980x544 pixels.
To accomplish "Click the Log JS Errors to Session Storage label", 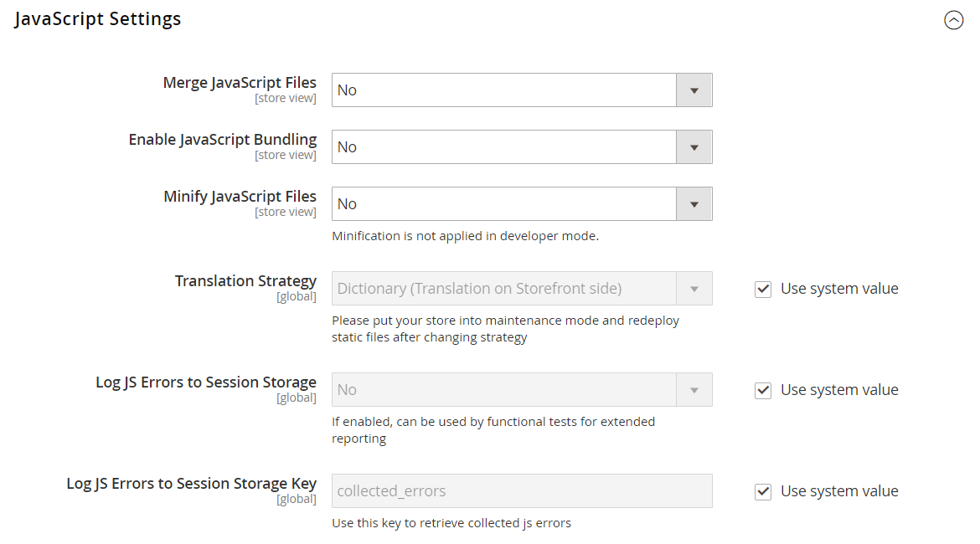I will [x=206, y=382].
